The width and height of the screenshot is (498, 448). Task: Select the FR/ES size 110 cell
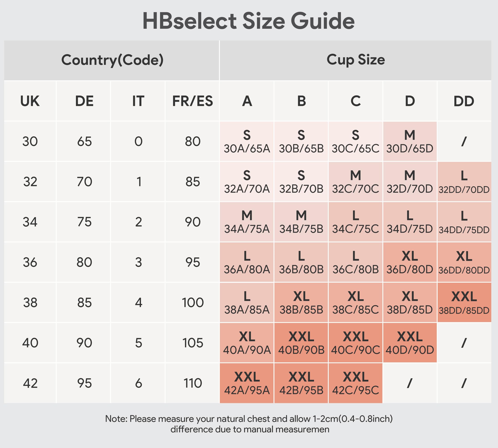click(193, 383)
